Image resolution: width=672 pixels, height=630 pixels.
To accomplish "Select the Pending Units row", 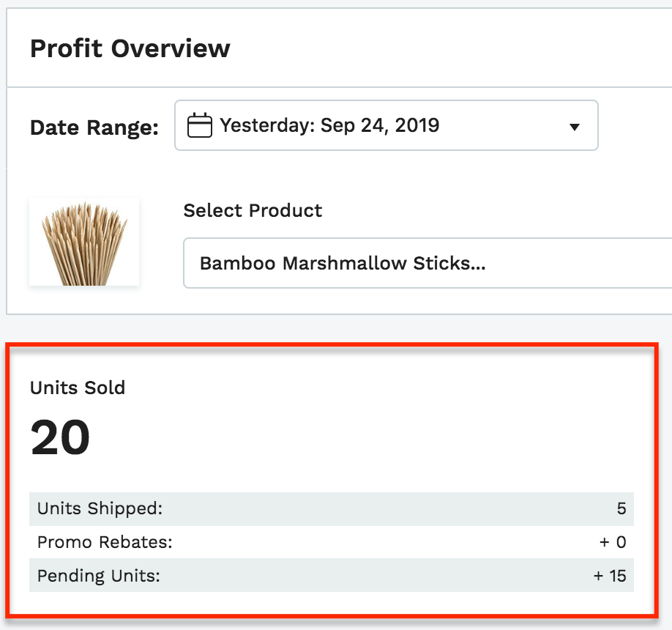I will [332, 576].
